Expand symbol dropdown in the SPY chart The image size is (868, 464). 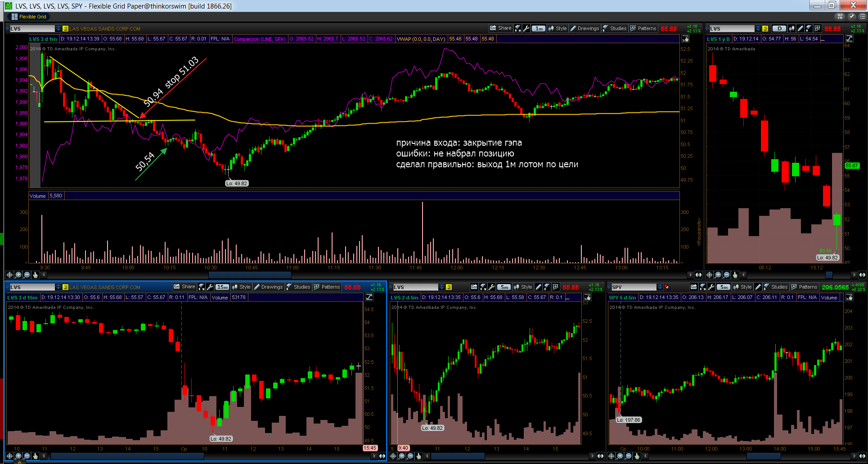point(660,287)
